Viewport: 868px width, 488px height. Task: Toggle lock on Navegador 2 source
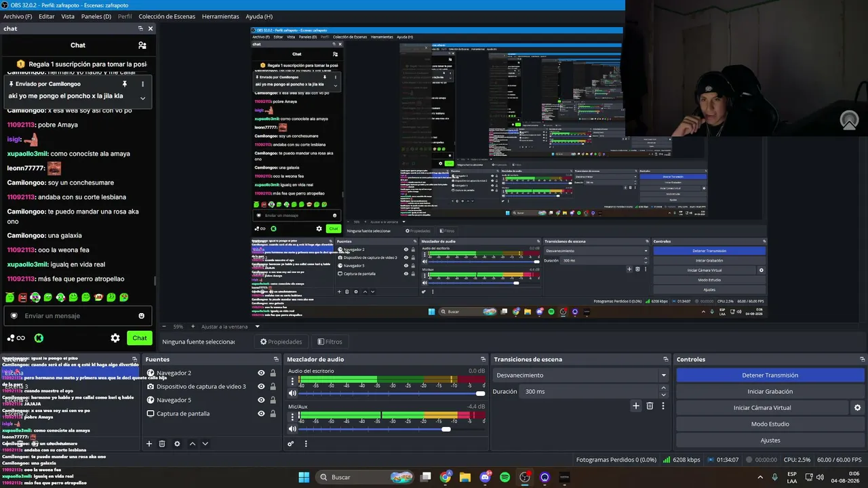[273, 373]
